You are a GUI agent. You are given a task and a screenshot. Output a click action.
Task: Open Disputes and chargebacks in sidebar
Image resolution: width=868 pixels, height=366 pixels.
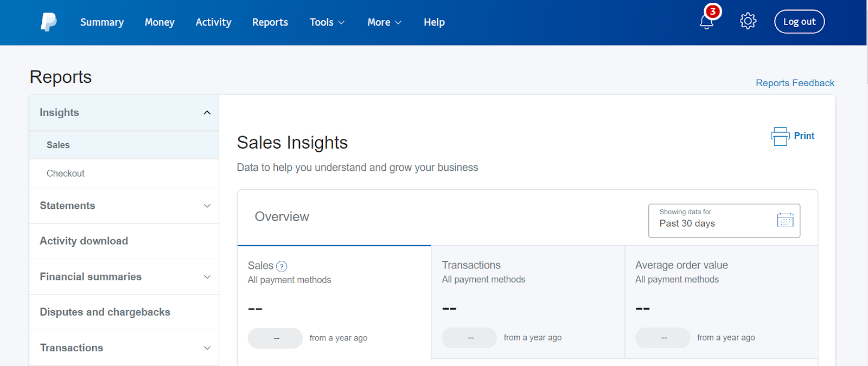click(x=124, y=312)
